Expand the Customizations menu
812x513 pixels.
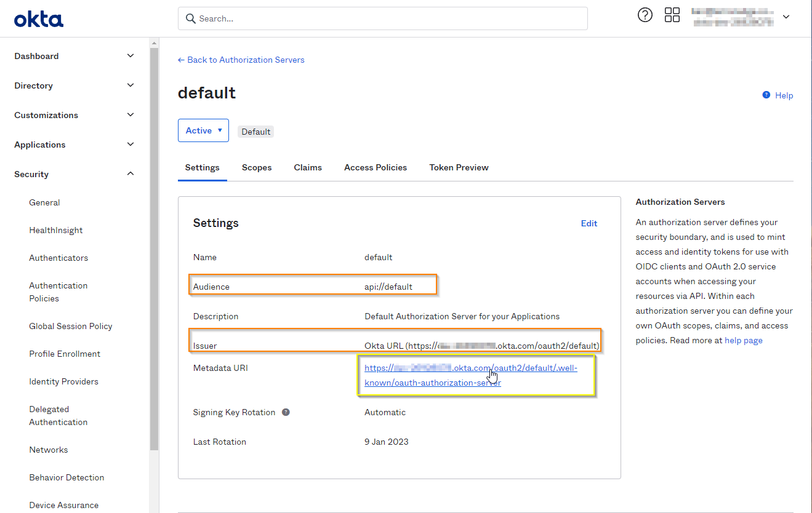pos(74,115)
